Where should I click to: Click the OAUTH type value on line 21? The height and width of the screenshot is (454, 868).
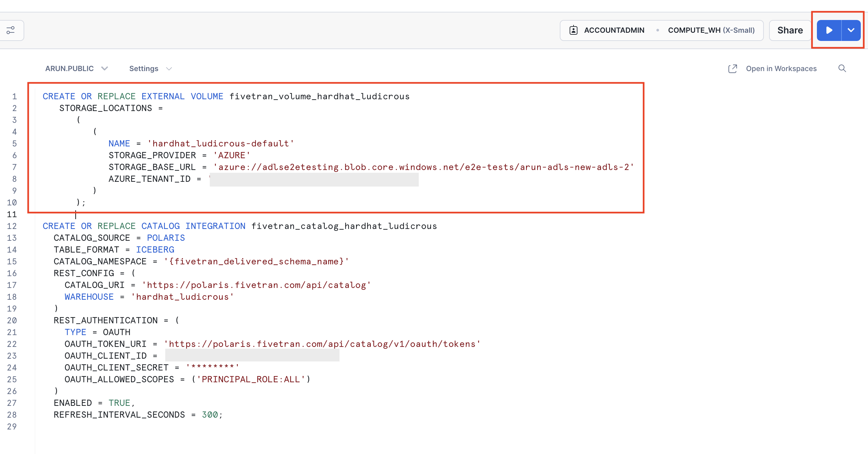[x=117, y=332]
